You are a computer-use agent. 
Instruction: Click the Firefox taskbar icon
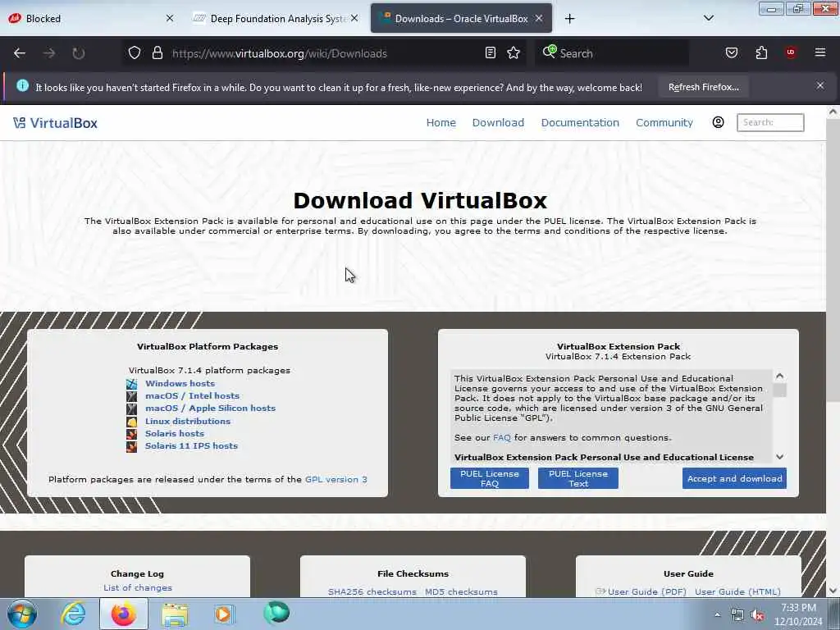click(x=123, y=614)
